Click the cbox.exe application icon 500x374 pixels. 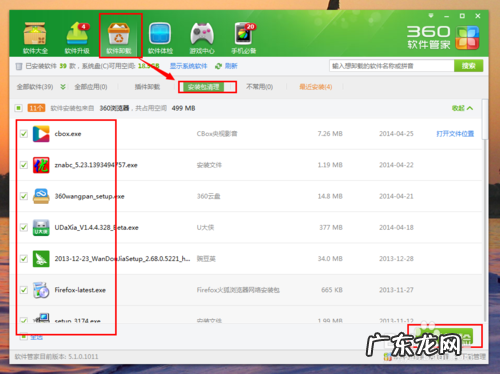[x=41, y=134]
